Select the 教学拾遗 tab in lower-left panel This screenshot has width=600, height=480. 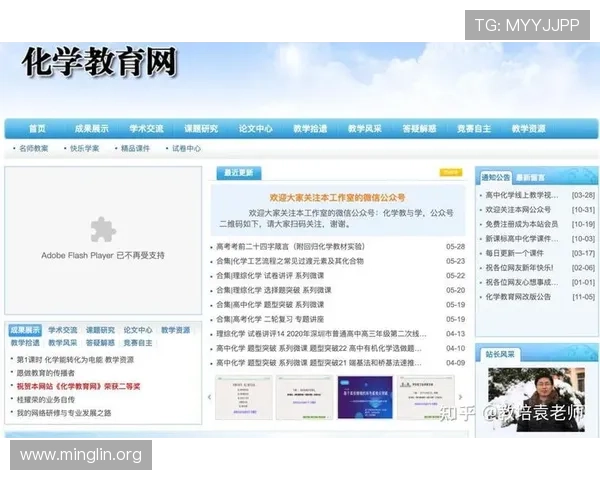coord(25,343)
